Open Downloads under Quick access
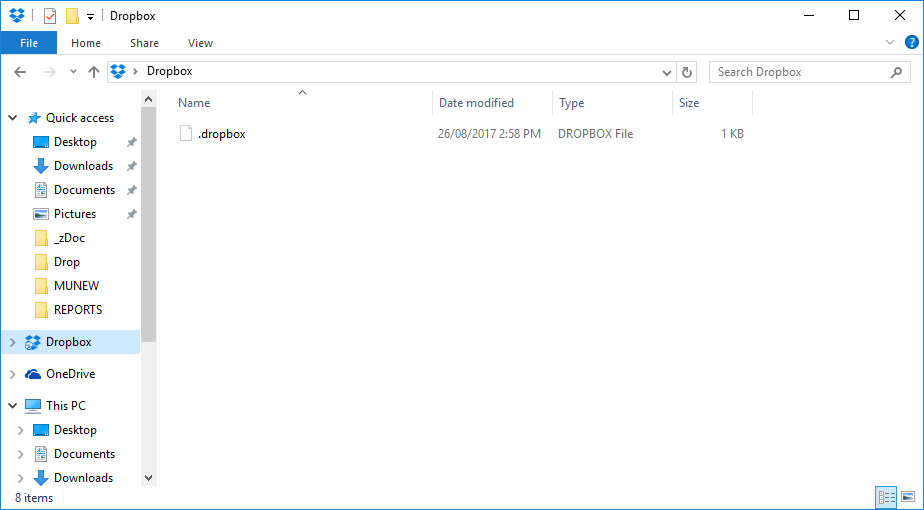This screenshot has width=924, height=510. 83,166
